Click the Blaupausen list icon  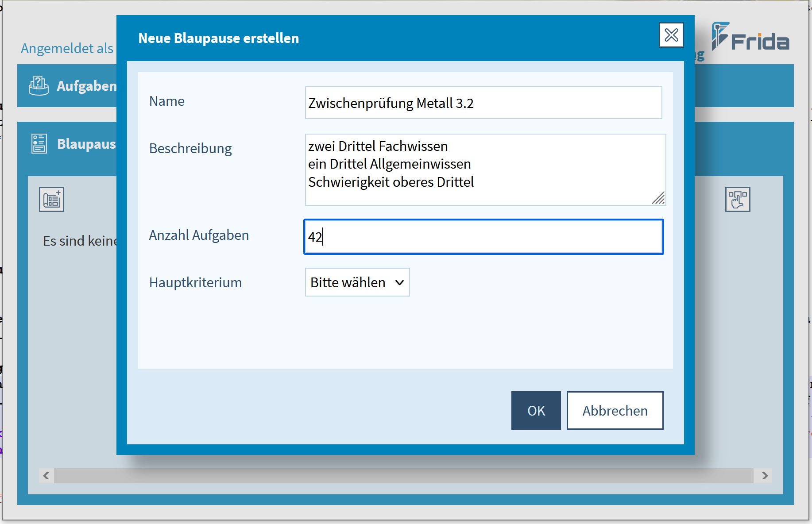39,144
